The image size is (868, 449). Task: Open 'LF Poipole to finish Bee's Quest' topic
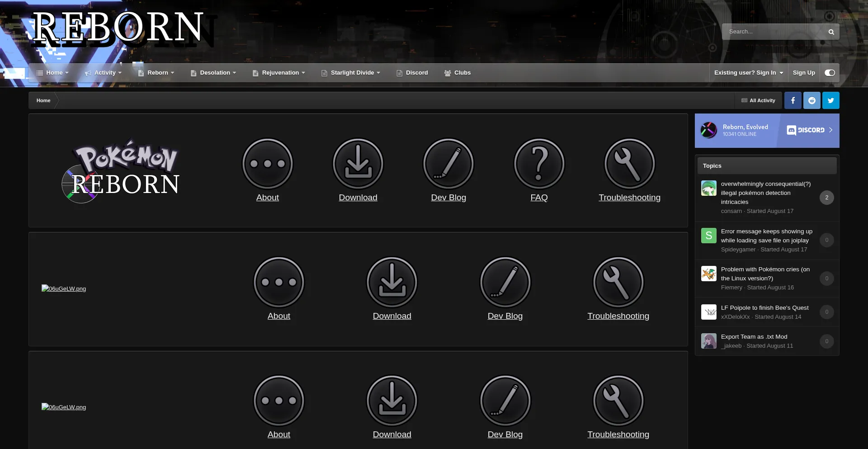(x=765, y=308)
